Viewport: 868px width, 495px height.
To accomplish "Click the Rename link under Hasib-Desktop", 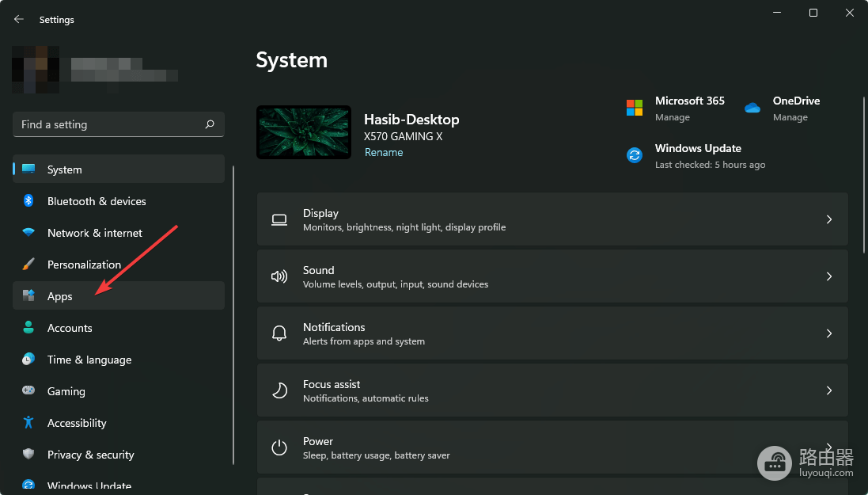I will click(x=384, y=152).
